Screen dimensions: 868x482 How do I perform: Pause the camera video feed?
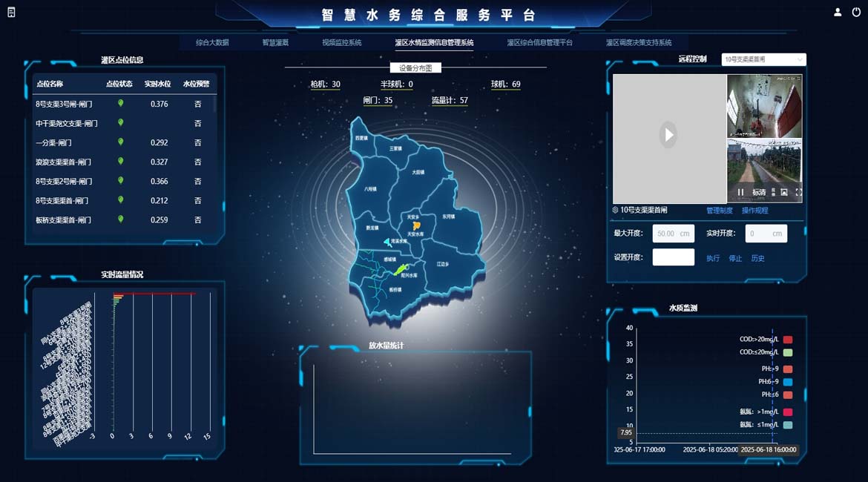pos(740,192)
